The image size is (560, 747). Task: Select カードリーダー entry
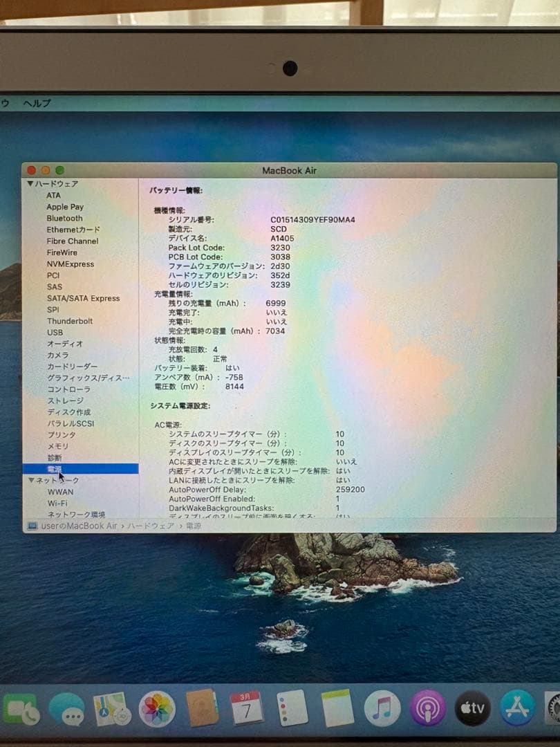[x=72, y=367]
